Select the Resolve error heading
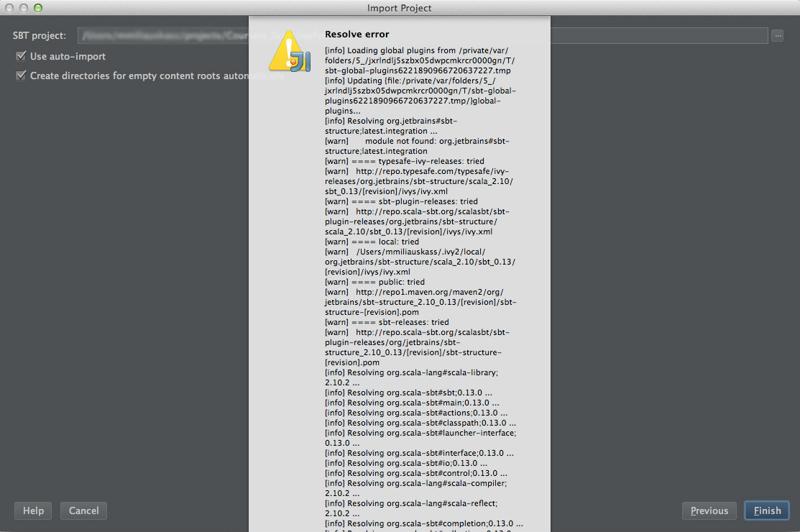 pyautogui.click(x=357, y=34)
